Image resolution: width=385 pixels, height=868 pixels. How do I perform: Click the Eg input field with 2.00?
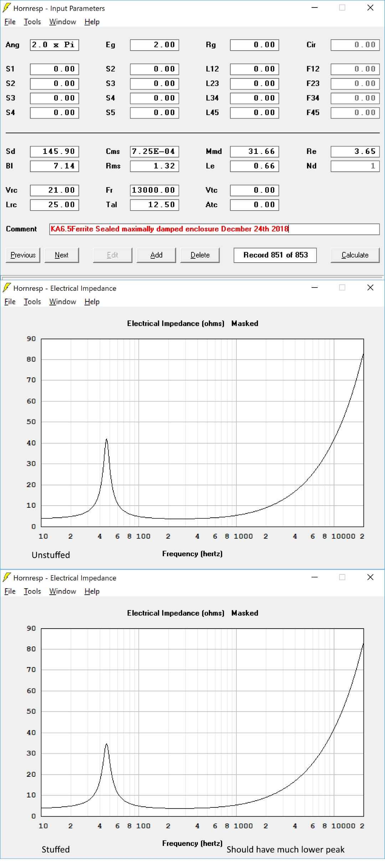click(155, 45)
